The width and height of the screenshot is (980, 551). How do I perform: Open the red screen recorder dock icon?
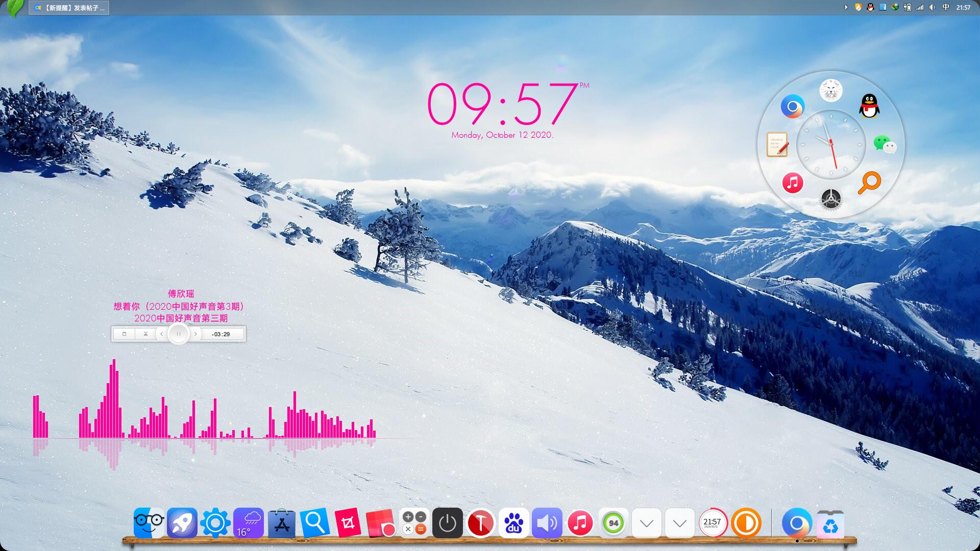coord(381,523)
